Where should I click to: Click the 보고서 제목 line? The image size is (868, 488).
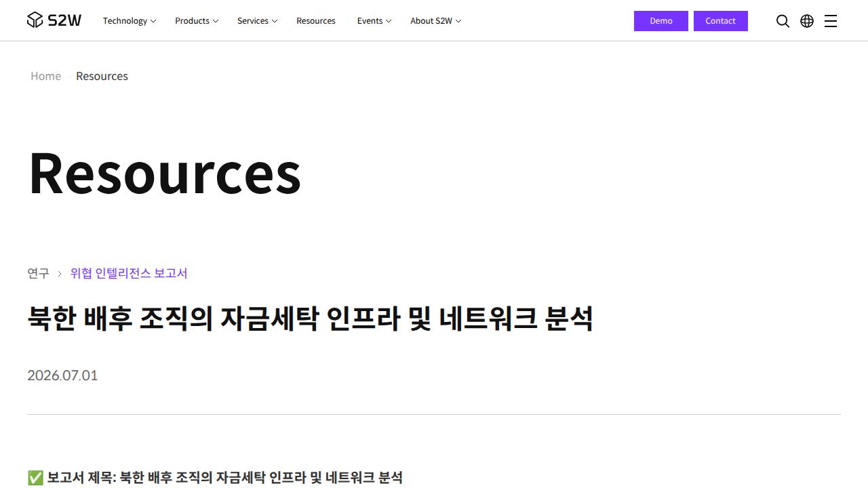coord(215,478)
